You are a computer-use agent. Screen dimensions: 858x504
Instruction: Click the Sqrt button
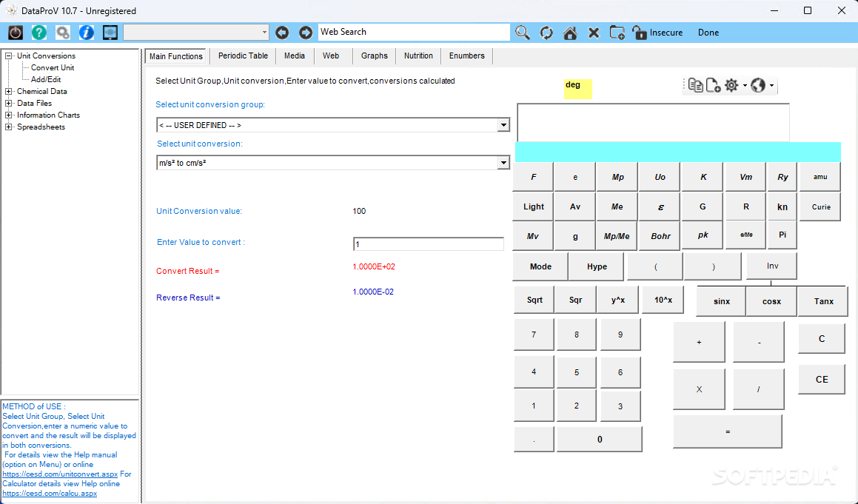534,300
